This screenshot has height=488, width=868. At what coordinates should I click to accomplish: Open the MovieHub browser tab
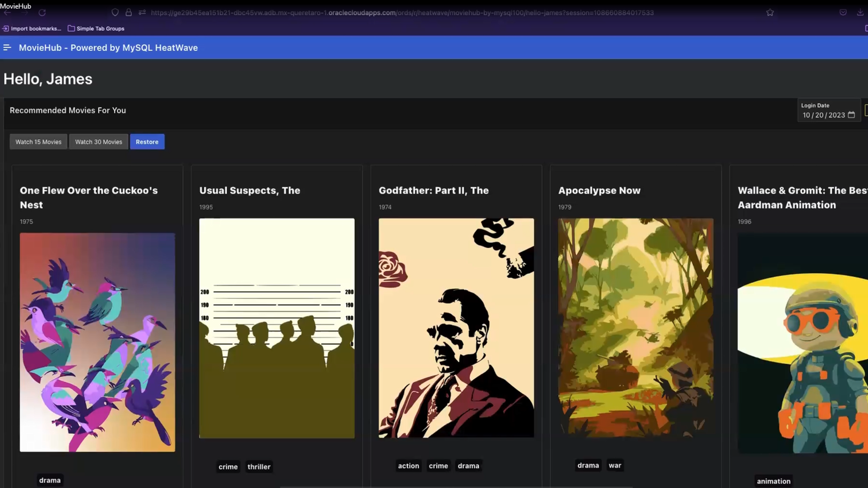[x=16, y=6]
